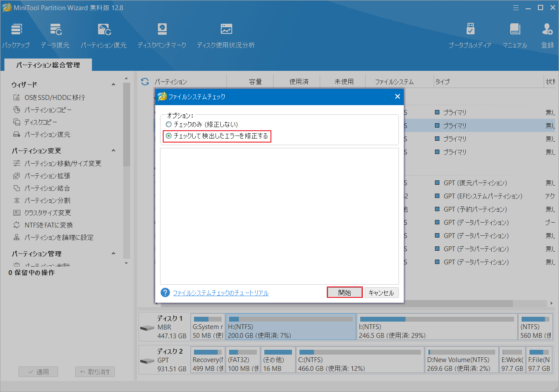Click the 登録 register icon
This screenshot has width=559, height=392.
tap(548, 36)
